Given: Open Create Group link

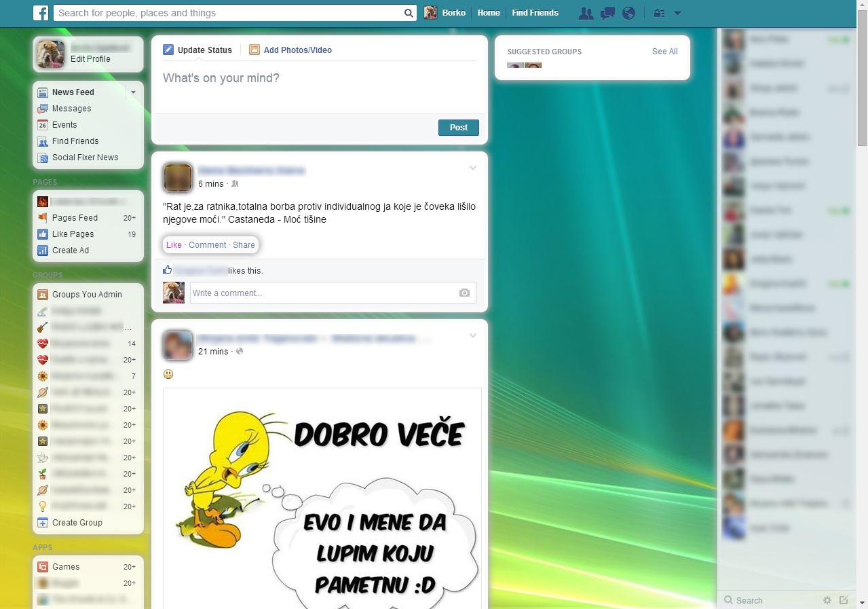Looking at the screenshot, I should coord(77,523).
